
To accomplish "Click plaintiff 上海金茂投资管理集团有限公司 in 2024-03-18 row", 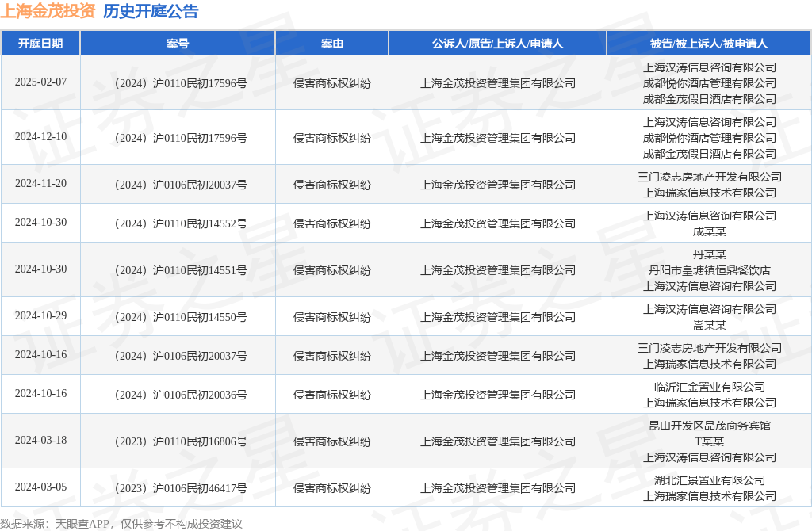I will click(x=498, y=441).
